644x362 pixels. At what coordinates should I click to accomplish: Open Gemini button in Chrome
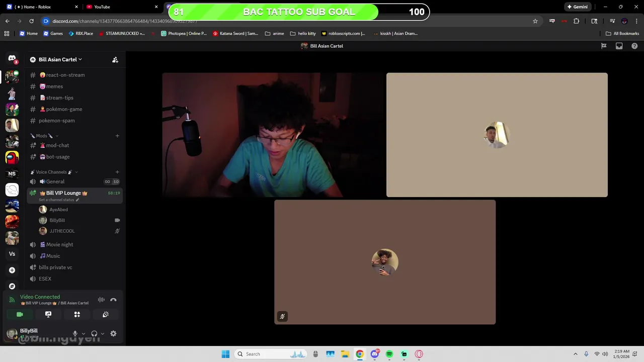[x=578, y=7]
